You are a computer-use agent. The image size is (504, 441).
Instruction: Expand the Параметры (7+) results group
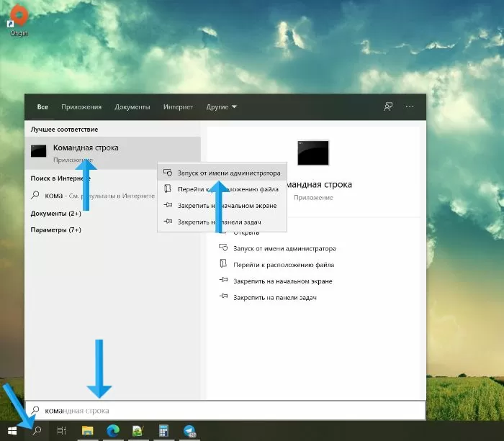55,230
